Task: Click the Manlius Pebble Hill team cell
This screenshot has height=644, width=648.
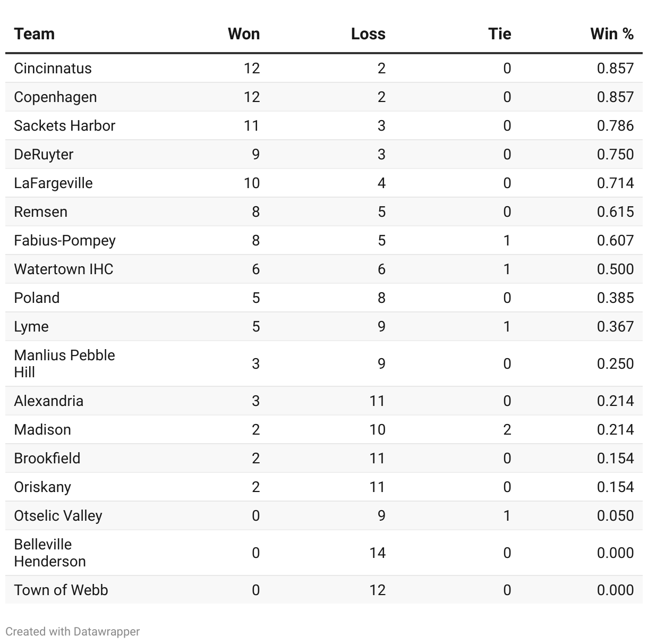Action: click(x=64, y=364)
